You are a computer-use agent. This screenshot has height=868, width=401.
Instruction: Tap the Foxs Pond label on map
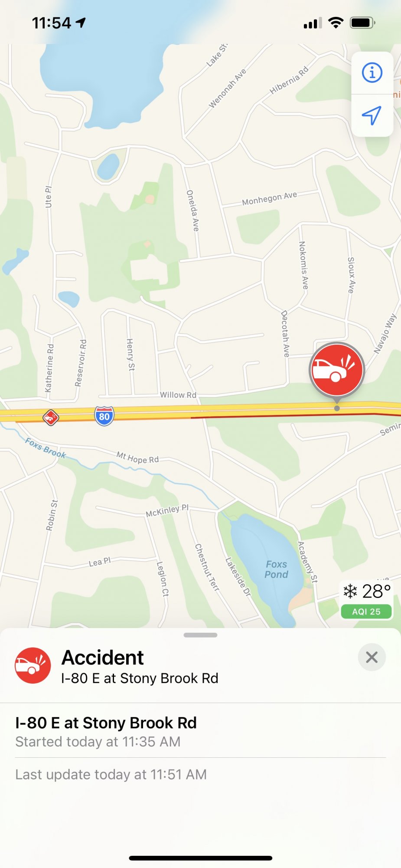[276, 569]
